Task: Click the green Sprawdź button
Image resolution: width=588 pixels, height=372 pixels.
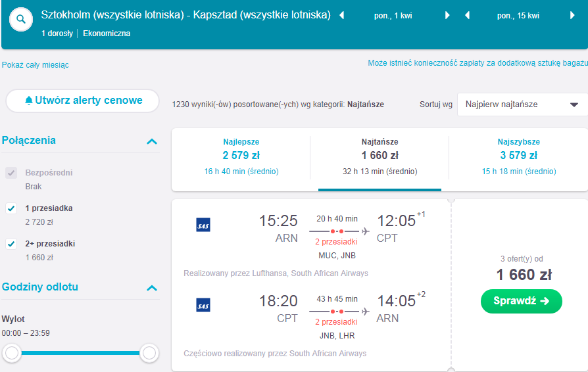Action: point(522,301)
